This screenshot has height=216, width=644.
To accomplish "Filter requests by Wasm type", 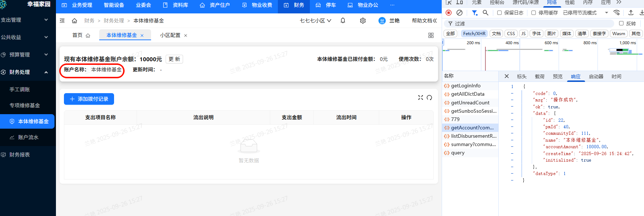I will pos(619,34).
